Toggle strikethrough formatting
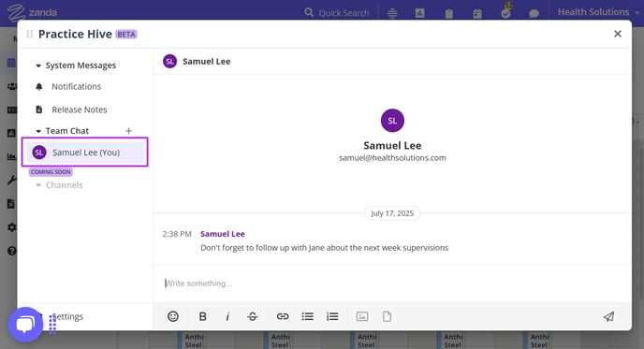The image size is (644, 349). [253, 316]
